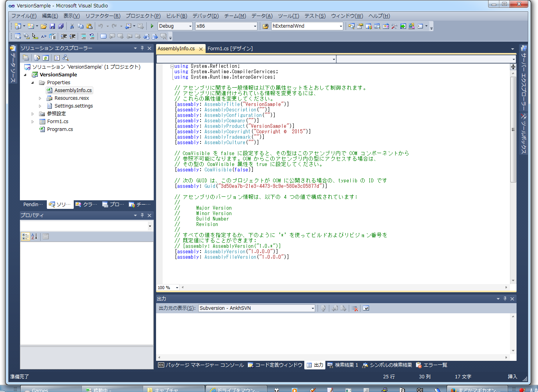Click the Open File toolbar icon

click(44, 26)
